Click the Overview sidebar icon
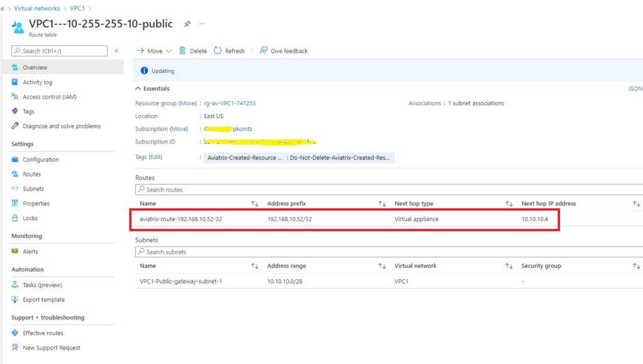 coord(15,67)
